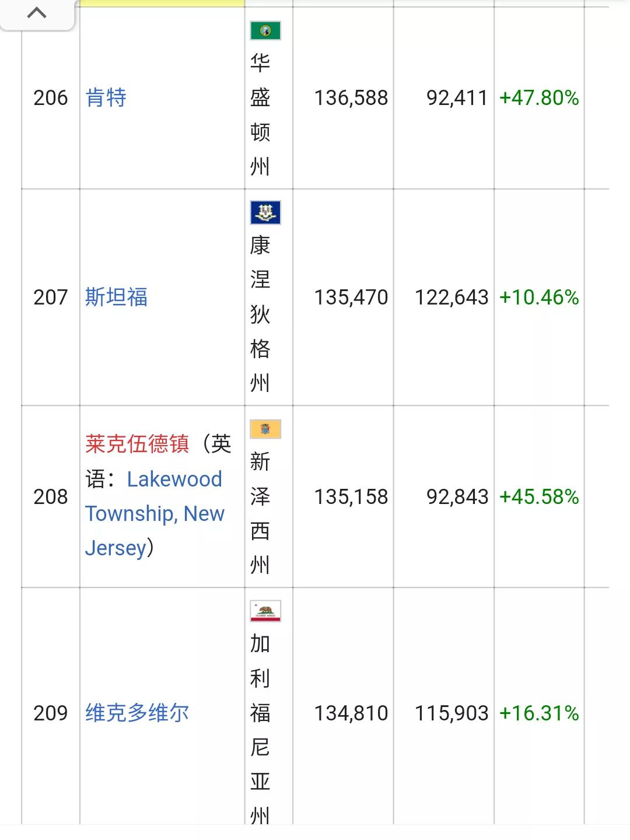Select the 康涅狄格州 state text
This screenshot has height=840, width=630.
[x=260, y=314]
